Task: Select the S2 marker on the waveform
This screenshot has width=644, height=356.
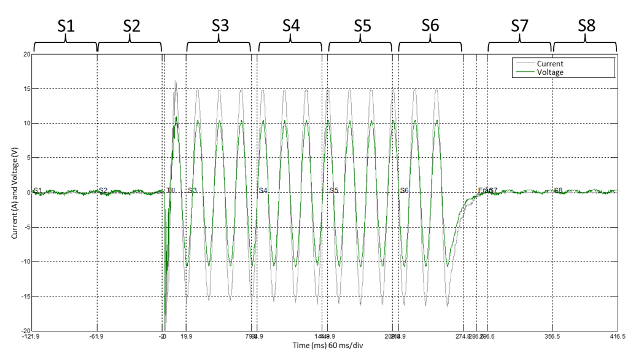Action: (103, 191)
